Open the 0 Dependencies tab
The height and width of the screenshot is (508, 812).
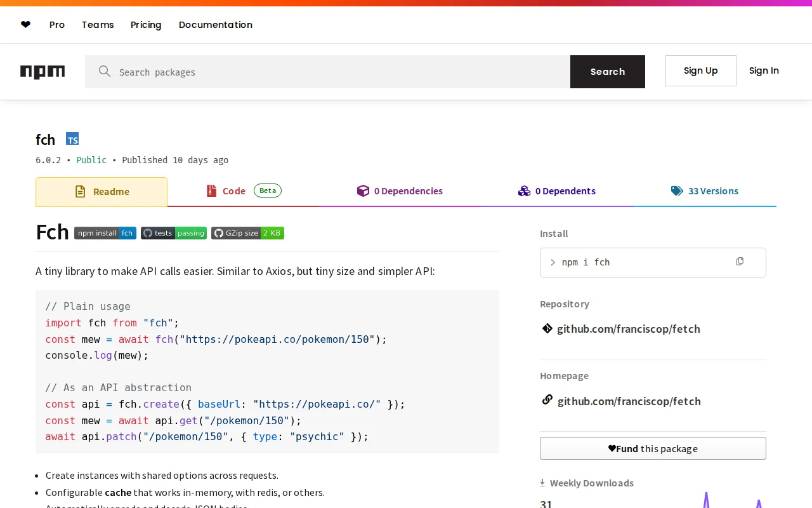pyautogui.click(x=400, y=191)
